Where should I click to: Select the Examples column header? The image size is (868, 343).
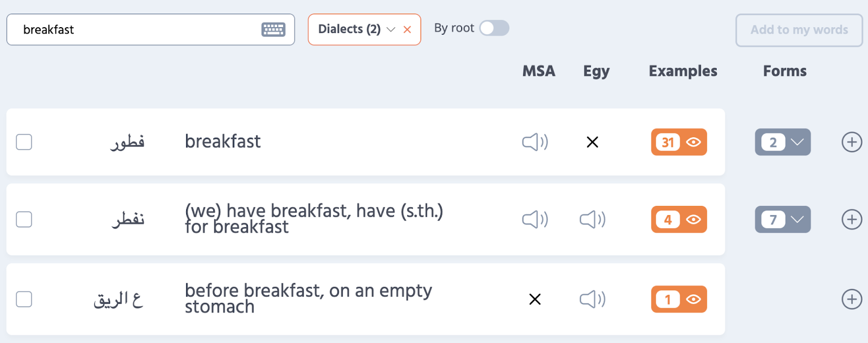coord(682,71)
